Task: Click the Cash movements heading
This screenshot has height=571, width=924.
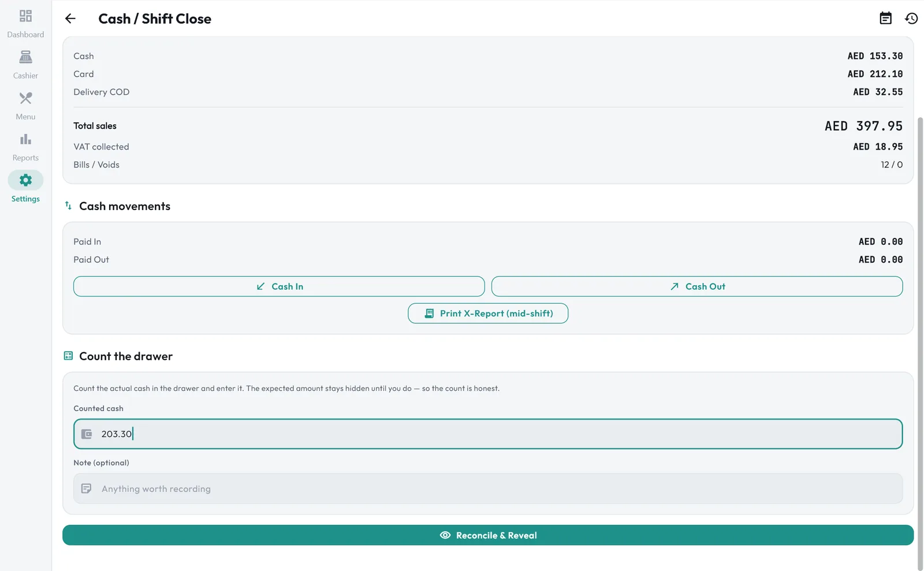Action: (x=125, y=206)
